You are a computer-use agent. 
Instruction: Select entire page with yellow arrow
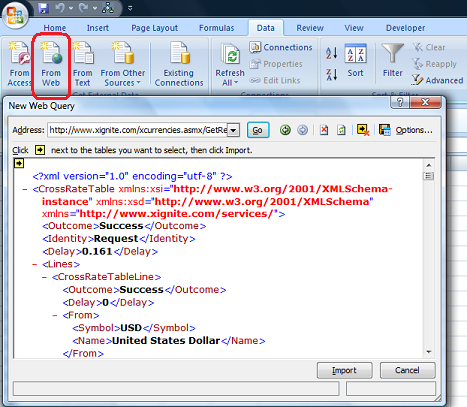[19, 163]
